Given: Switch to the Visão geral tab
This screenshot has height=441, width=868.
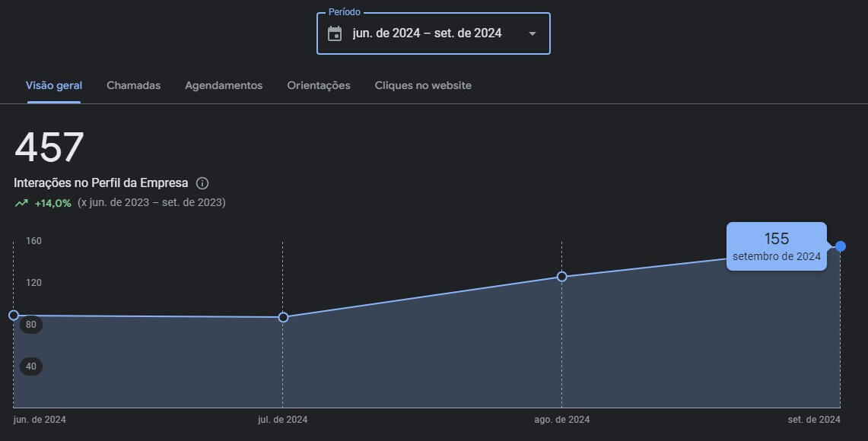Looking at the screenshot, I should point(54,86).
